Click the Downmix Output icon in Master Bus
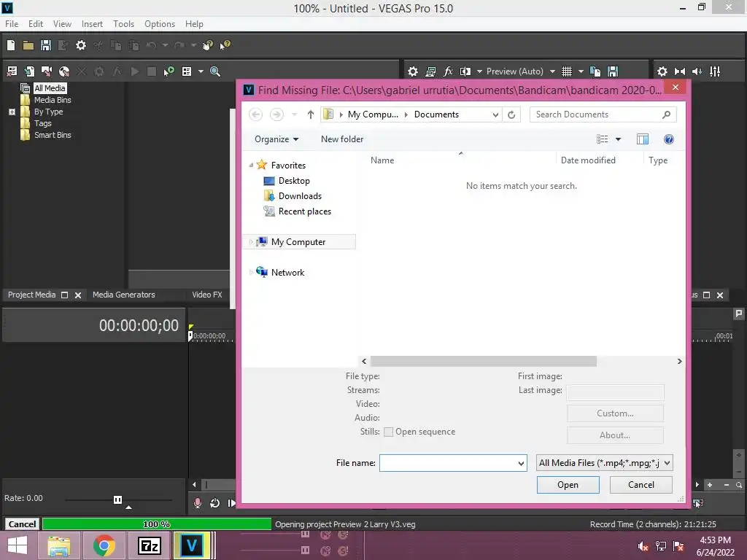 coord(680,71)
